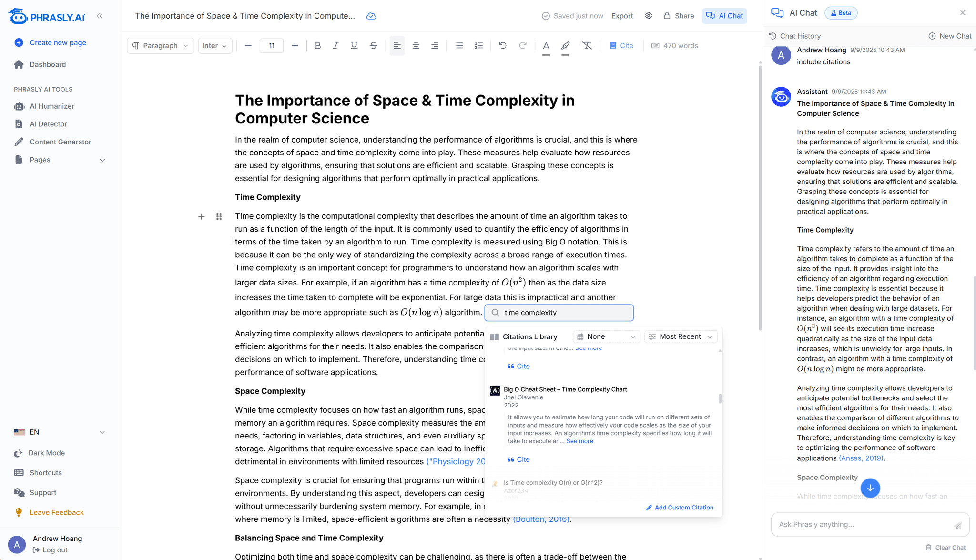Screen dimensions: 976x560
Task: Align text to the left
Action: pos(397,46)
